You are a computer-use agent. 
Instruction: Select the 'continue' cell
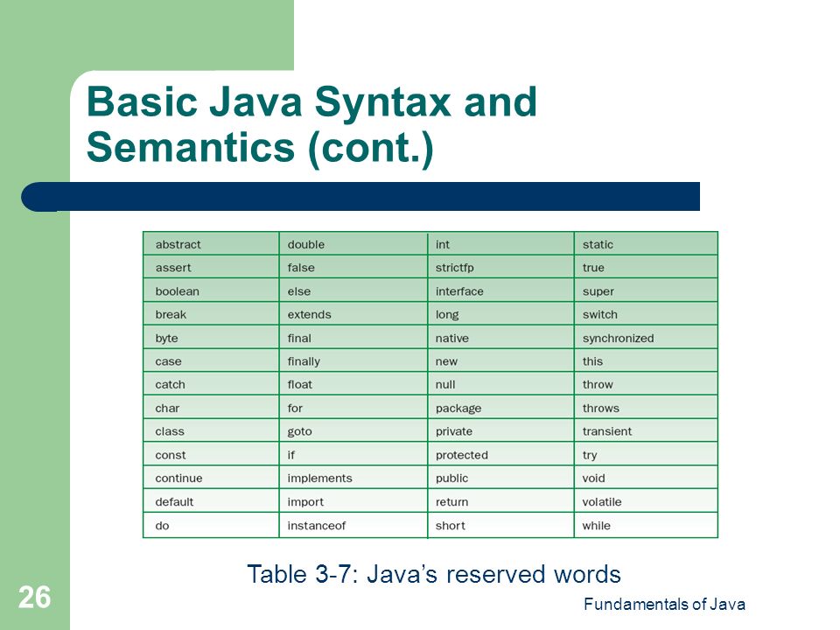click(x=211, y=478)
